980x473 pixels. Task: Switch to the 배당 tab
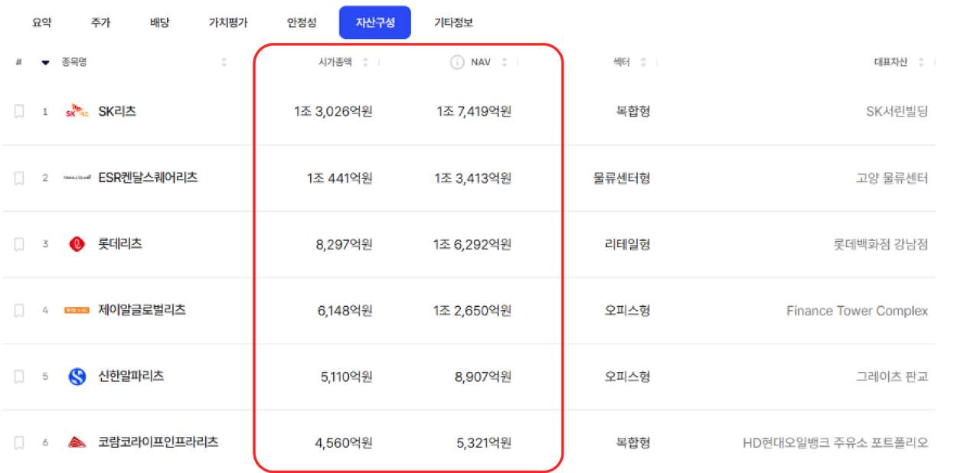[x=159, y=23]
